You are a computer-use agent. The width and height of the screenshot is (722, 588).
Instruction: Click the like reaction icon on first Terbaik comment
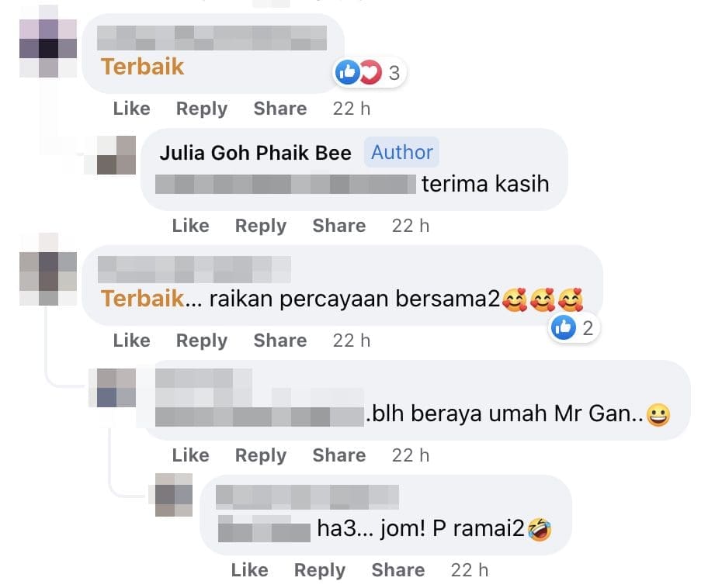click(x=347, y=72)
